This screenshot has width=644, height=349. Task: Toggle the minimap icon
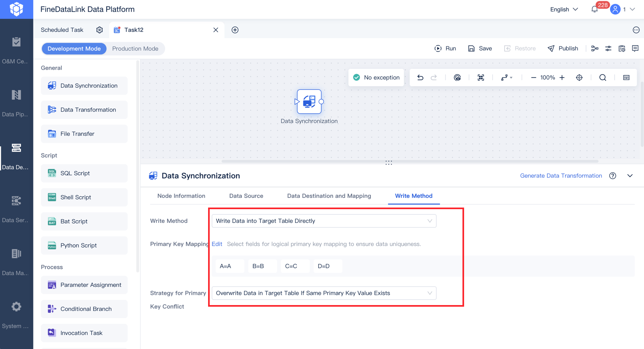pyautogui.click(x=626, y=77)
